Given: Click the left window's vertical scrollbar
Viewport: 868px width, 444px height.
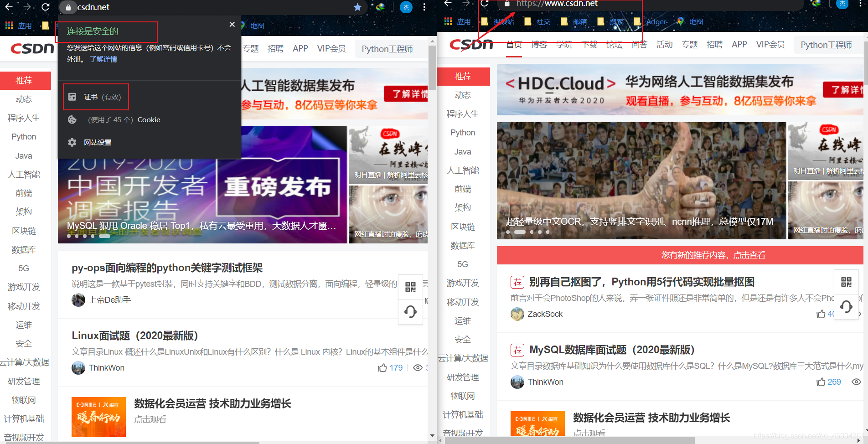Looking at the screenshot, I should (x=432, y=68).
